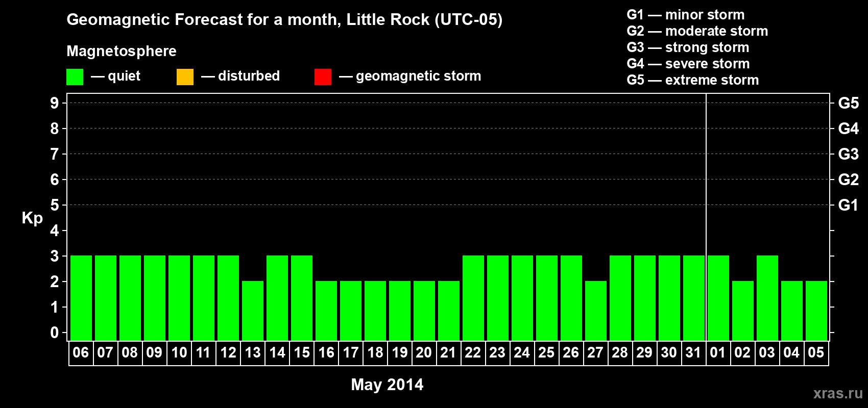Click the date label 13
Viewport: 868px width, 408px height.
253,352
